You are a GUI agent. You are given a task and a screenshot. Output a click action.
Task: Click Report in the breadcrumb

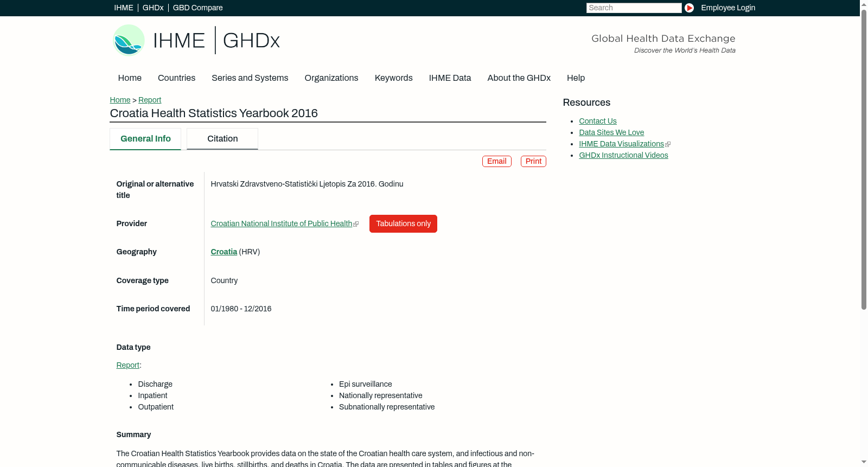[x=150, y=100]
